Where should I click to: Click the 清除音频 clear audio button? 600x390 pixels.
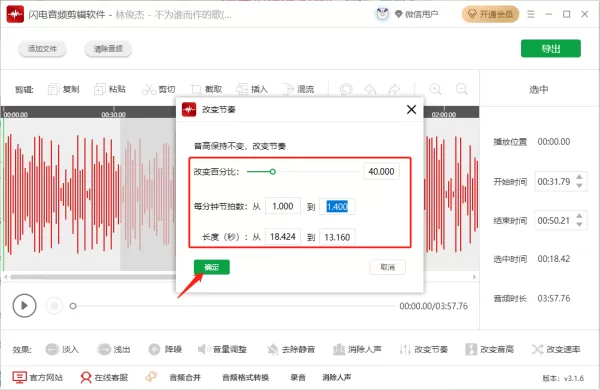tap(108, 49)
